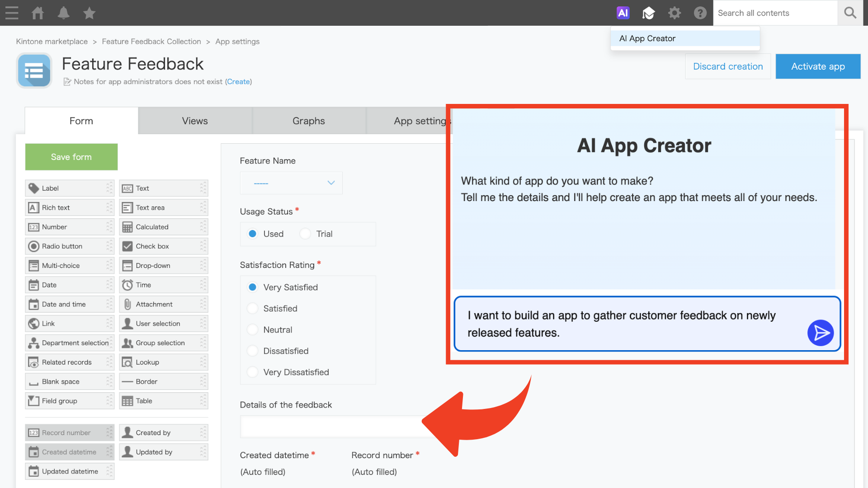Switch to the Views tab
The height and width of the screenshot is (488, 868).
(195, 121)
